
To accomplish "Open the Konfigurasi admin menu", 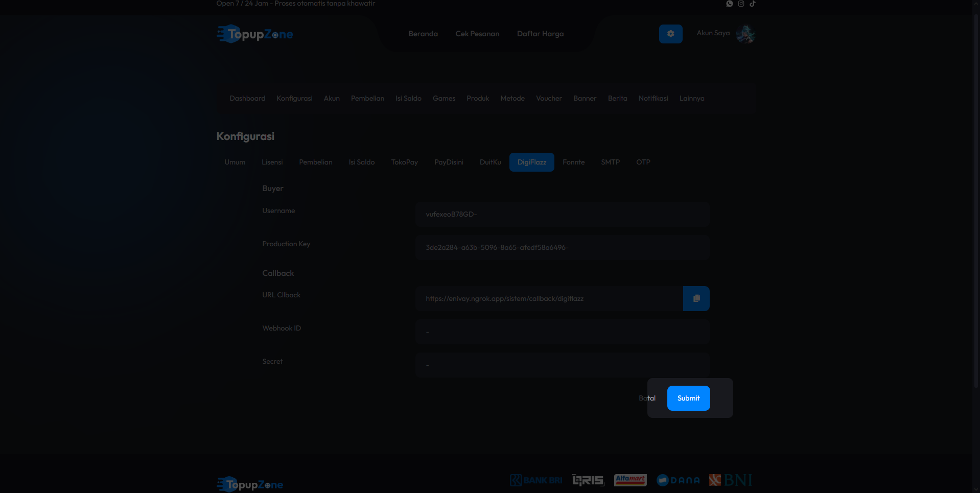I will [x=294, y=98].
